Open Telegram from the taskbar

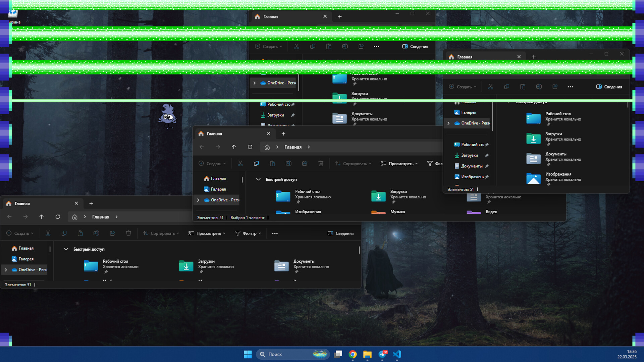[x=382, y=354]
